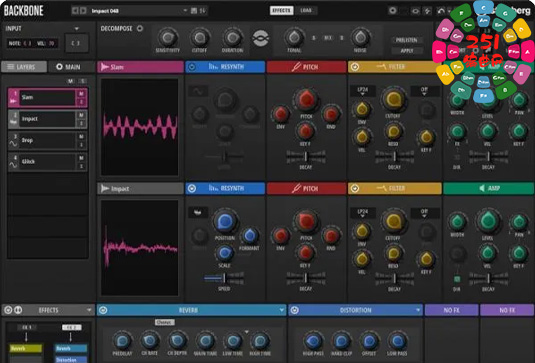Open the Distortion effect type dropdown
The image size is (535, 363).
[418, 310]
